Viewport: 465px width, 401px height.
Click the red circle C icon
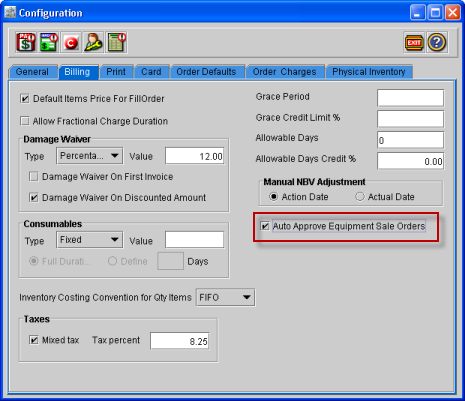pos(71,42)
